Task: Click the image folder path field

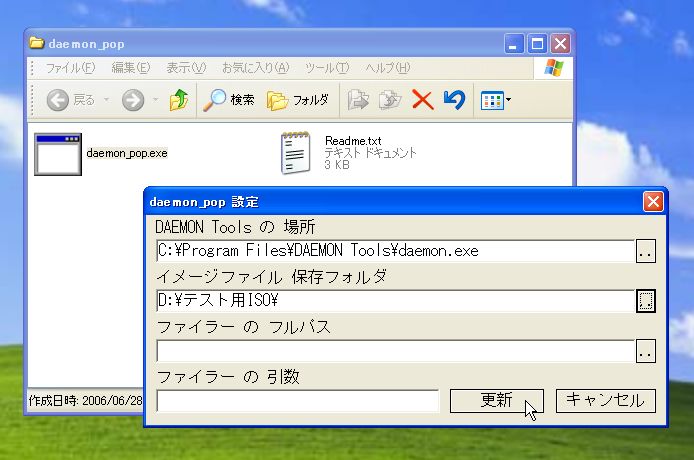Action: click(x=395, y=301)
